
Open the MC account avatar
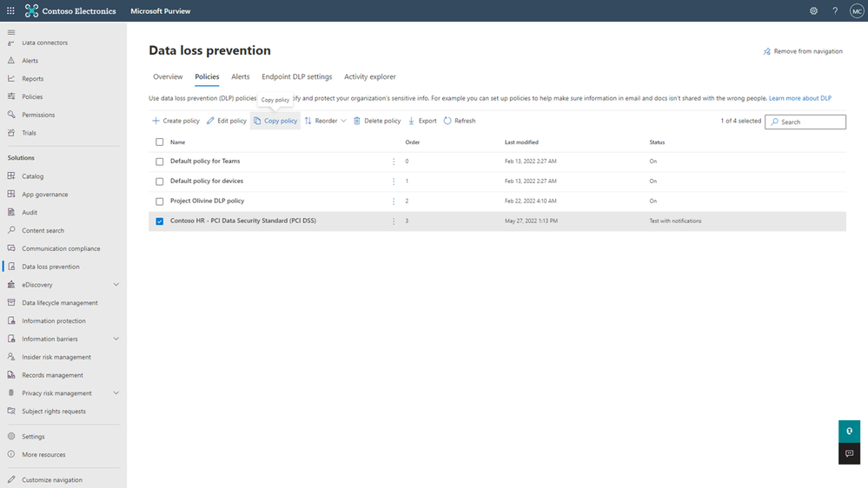tap(857, 11)
